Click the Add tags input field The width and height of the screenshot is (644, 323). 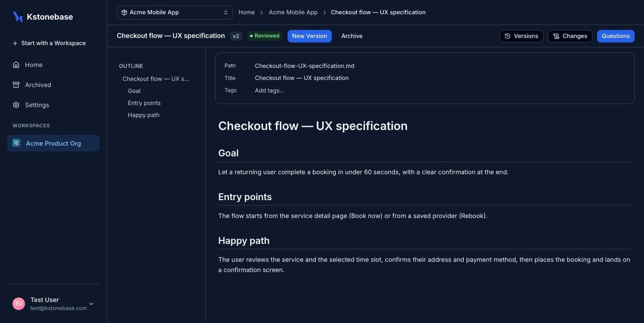pos(270,90)
